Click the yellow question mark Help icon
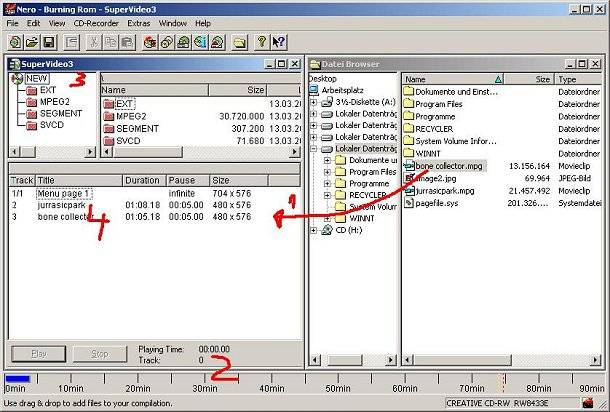Image resolution: width=610 pixels, height=412 pixels. coord(262,42)
